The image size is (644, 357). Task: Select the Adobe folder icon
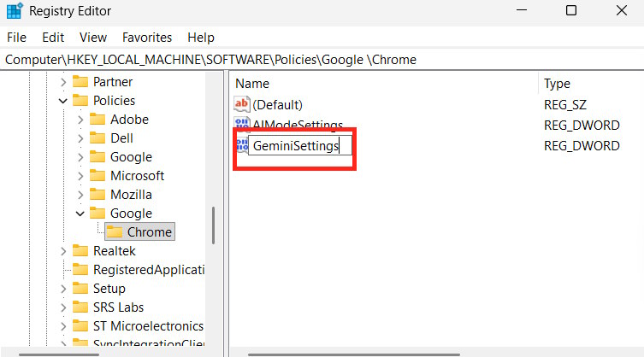click(x=97, y=119)
